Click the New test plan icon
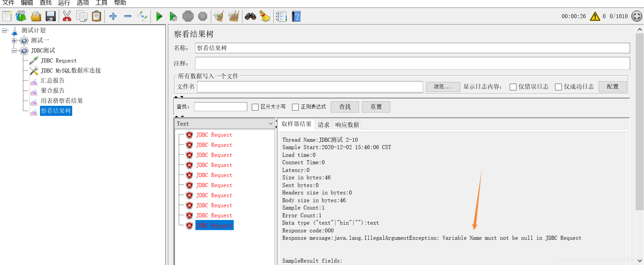The width and height of the screenshot is (644, 265). pos(7,16)
